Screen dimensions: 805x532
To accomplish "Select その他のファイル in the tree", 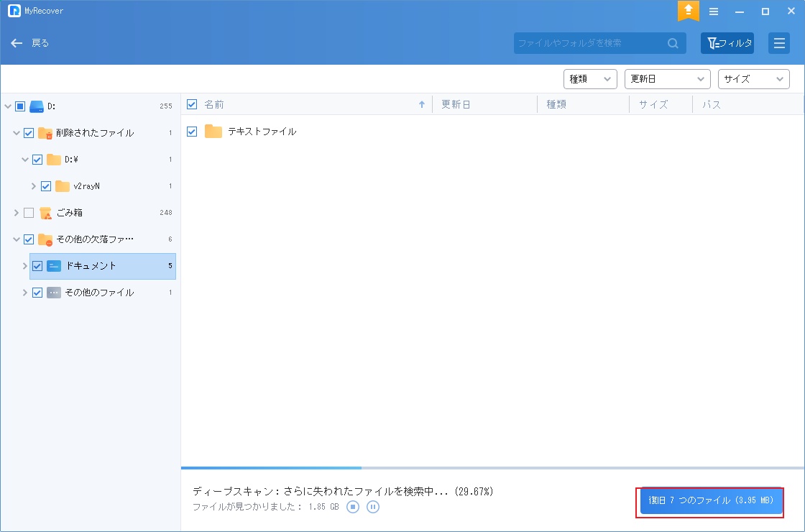I will pyautogui.click(x=99, y=293).
